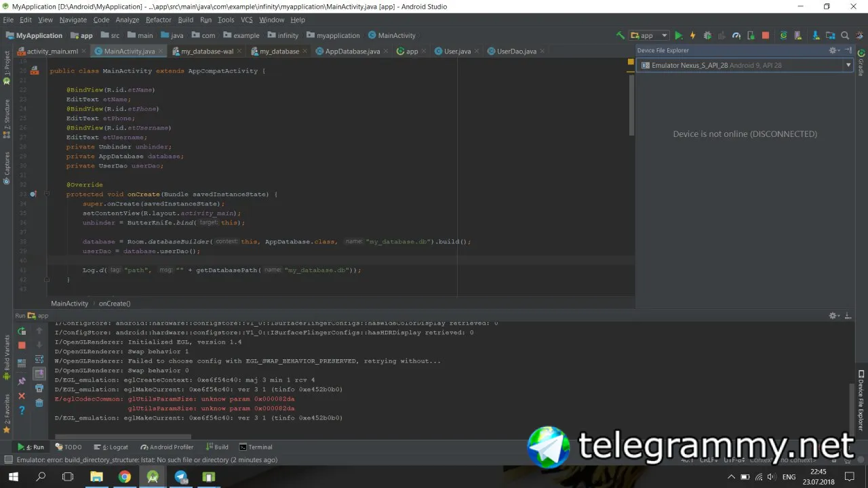Open the Android Profiler tool window
This screenshot has height=488, width=868.
pyautogui.click(x=167, y=447)
